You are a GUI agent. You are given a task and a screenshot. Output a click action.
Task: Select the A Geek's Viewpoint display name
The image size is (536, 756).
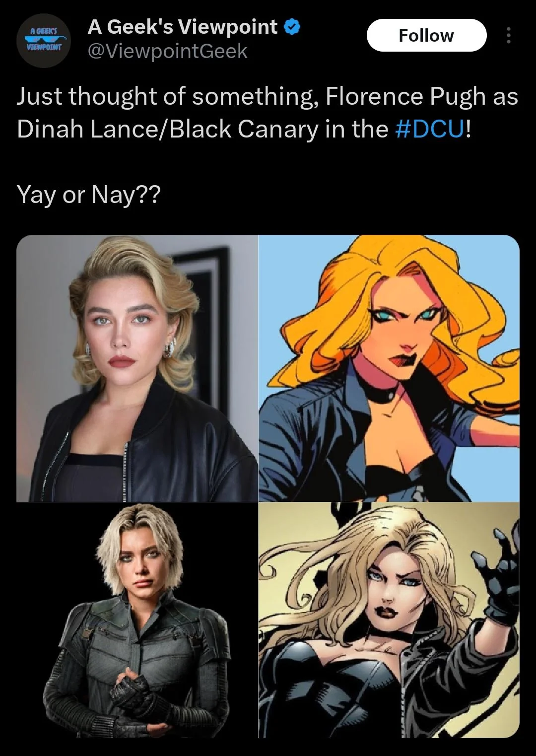pos(183,27)
